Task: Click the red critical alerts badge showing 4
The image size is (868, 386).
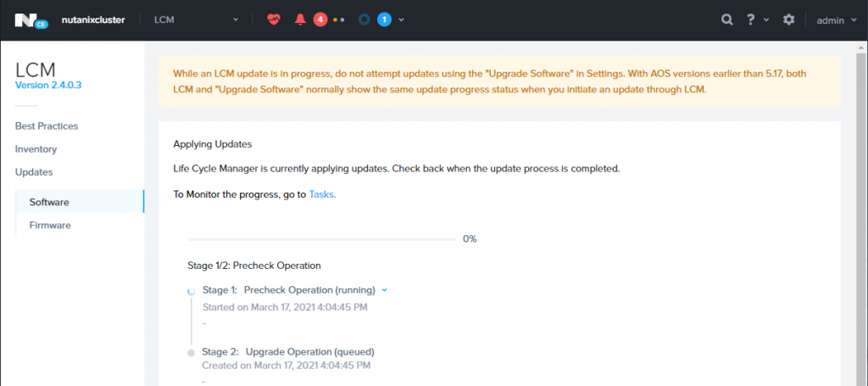Action: tap(320, 20)
